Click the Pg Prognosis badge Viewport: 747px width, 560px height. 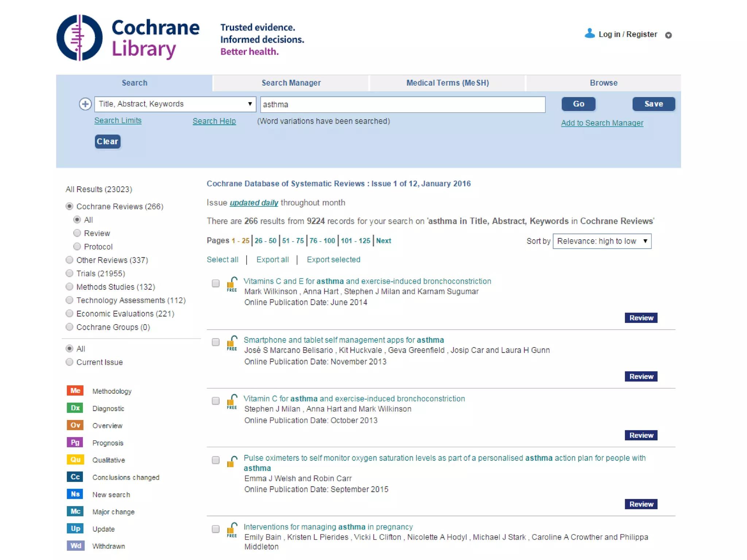tap(75, 442)
